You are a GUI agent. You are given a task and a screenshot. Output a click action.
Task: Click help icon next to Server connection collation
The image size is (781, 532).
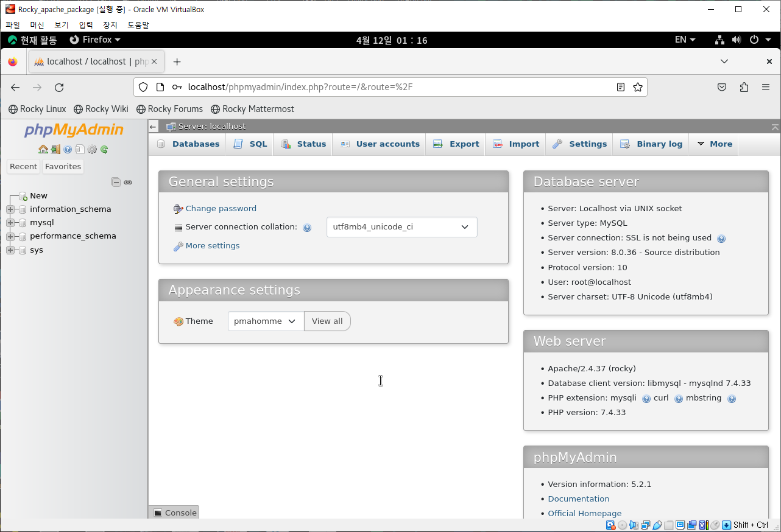click(x=307, y=228)
